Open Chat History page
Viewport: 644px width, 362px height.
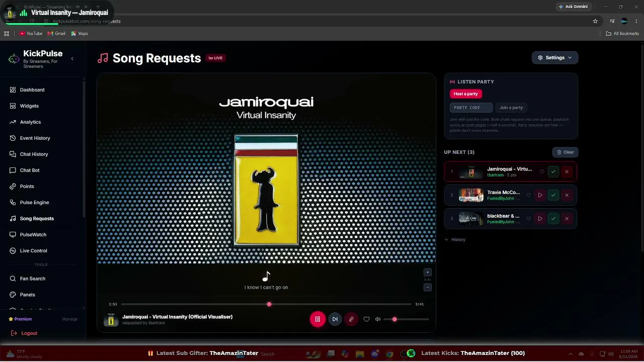point(34,154)
